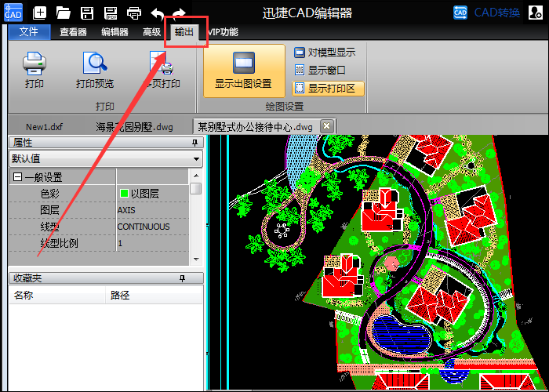
Task: Click the Undo arrow icon
Action: tap(157, 13)
